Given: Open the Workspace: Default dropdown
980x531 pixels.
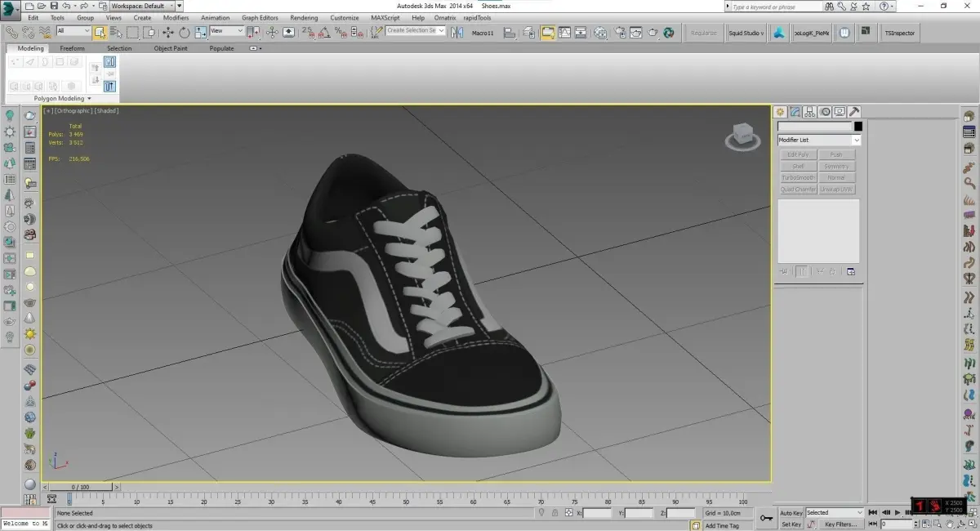Looking at the screenshot, I should click(x=143, y=6).
